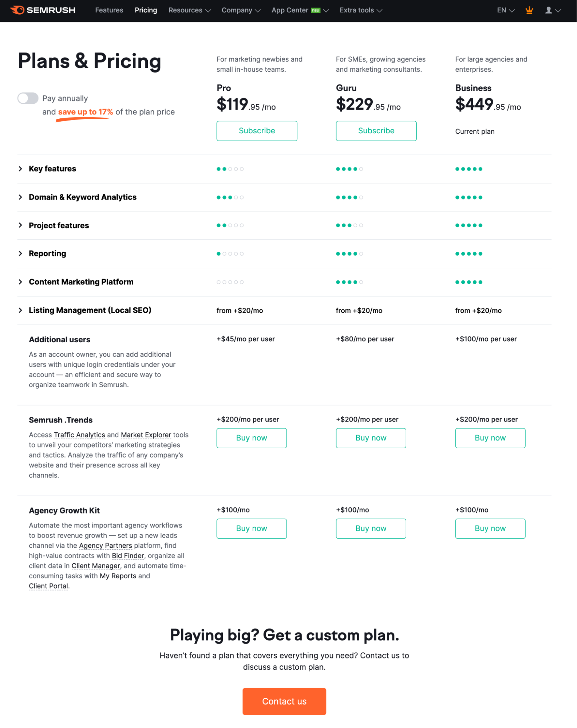
Task: Open the upgrade crown icon
Action: coord(529,10)
